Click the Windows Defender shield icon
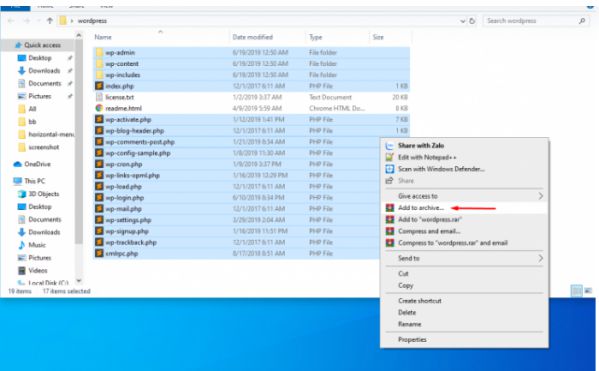The height and width of the screenshot is (371, 599). tap(390, 169)
